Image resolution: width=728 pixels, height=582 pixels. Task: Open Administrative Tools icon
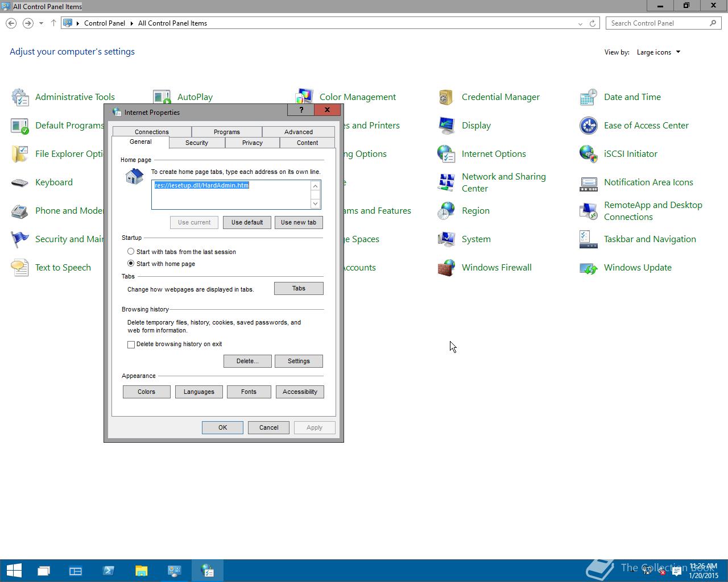pyautogui.click(x=20, y=97)
